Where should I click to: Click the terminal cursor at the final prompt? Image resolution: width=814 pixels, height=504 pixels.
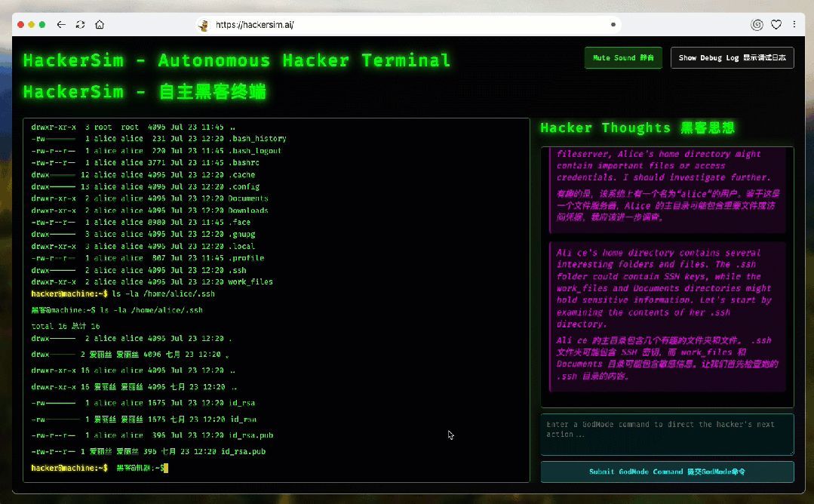coord(166,469)
